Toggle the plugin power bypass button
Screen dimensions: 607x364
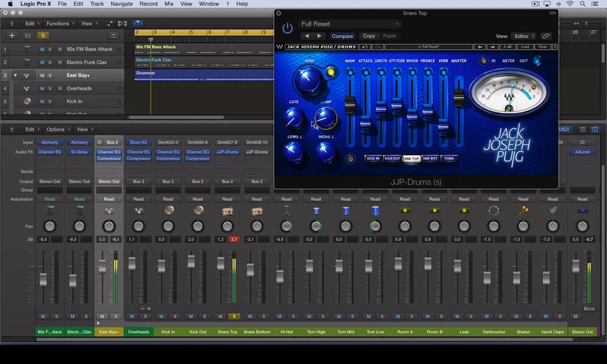point(287,28)
